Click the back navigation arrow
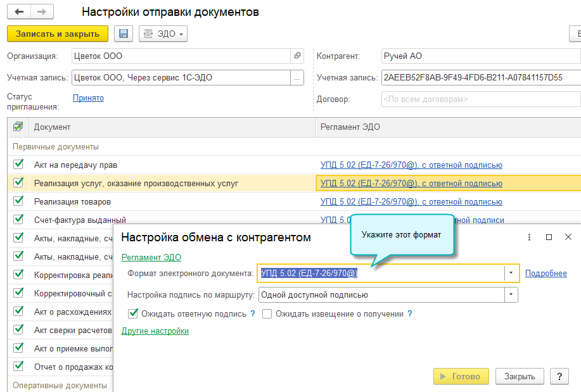Screen dimensions: 581x392 click(20, 12)
